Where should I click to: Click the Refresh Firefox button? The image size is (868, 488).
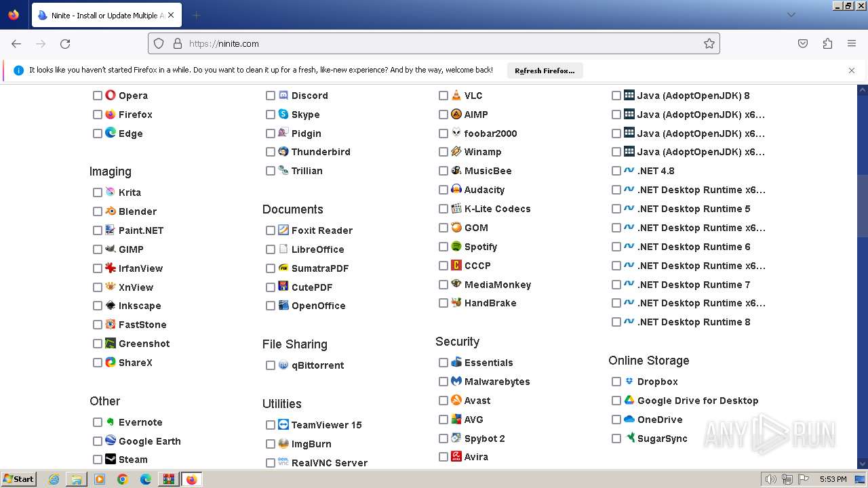pos(545,70)
